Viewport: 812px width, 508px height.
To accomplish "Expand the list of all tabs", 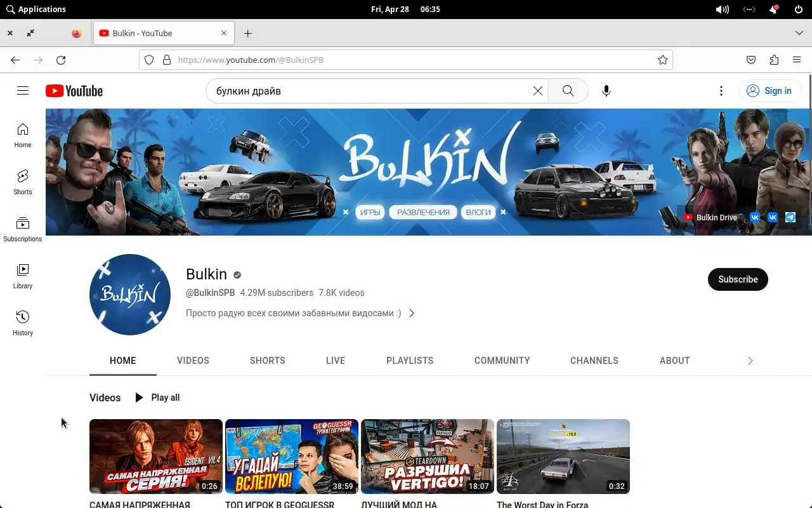I will click(x=799, y=33).
